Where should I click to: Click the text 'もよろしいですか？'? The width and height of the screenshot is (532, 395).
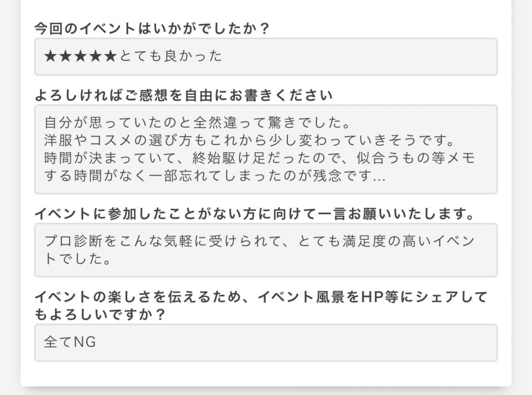(100, 315)
